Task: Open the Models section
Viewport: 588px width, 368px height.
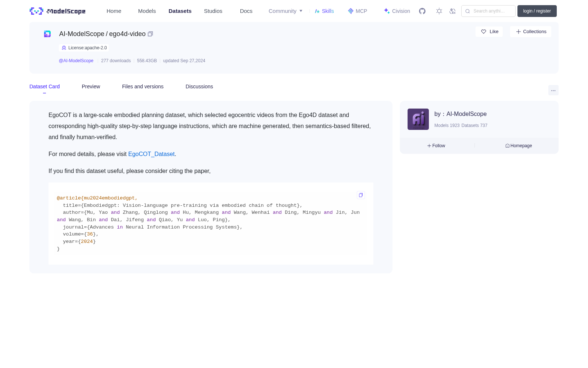Action: (x=147, y=11)
